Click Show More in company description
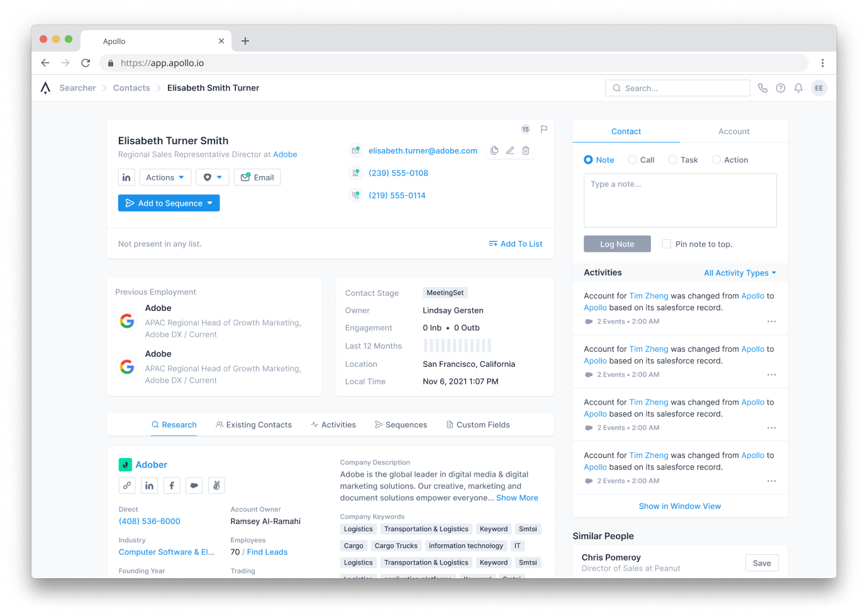This screenshot has width=868, height=616. 517,498
